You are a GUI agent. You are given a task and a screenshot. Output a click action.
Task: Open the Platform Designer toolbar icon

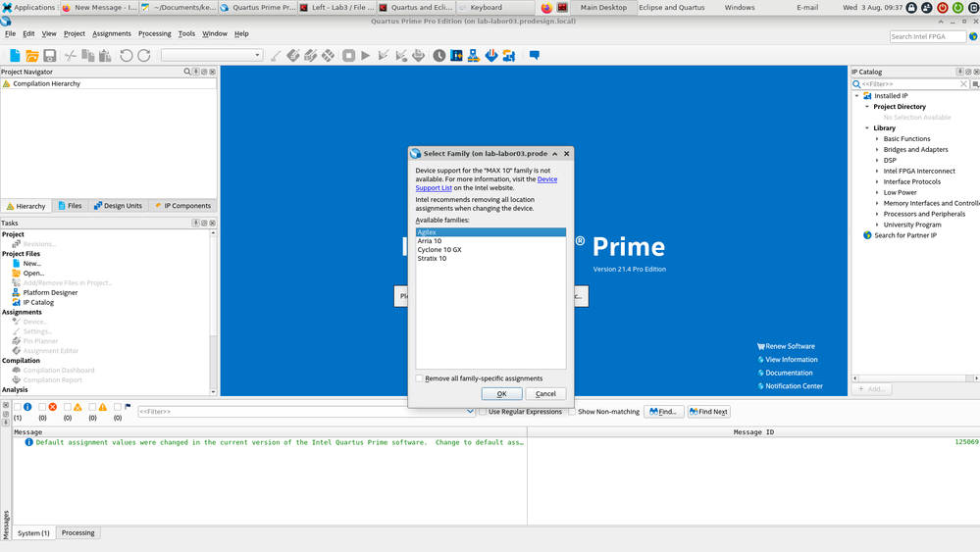tap(474, 56)
